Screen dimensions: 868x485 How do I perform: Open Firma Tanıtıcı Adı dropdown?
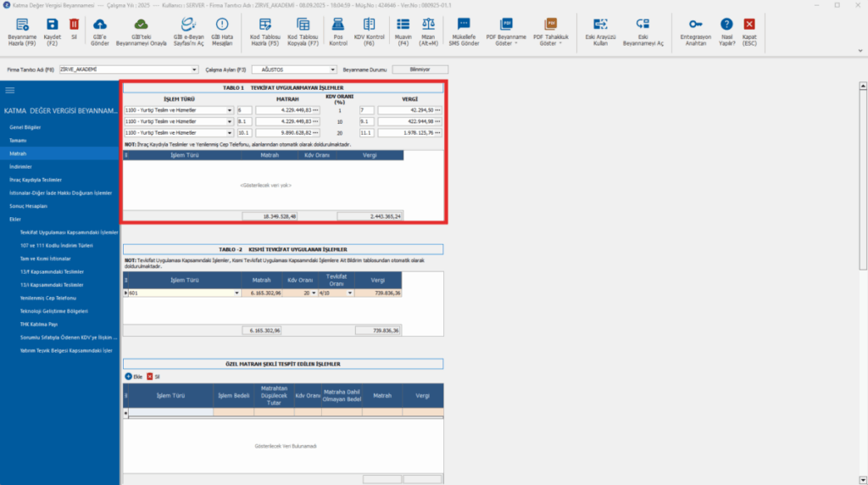(x=194, y=70)
